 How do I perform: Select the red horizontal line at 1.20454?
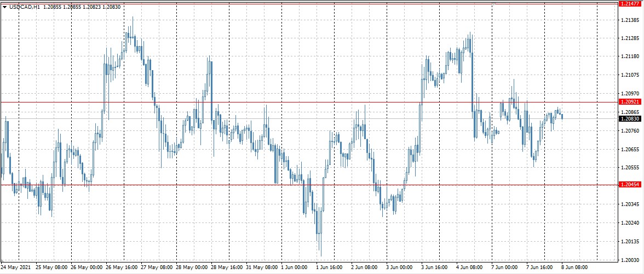(309, 185)
